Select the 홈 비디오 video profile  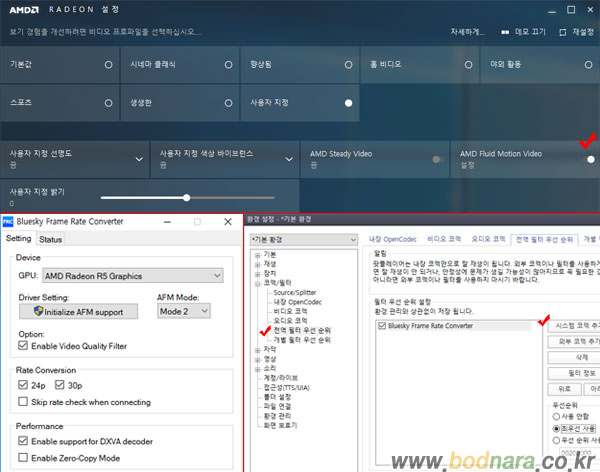tap(420, 65)
